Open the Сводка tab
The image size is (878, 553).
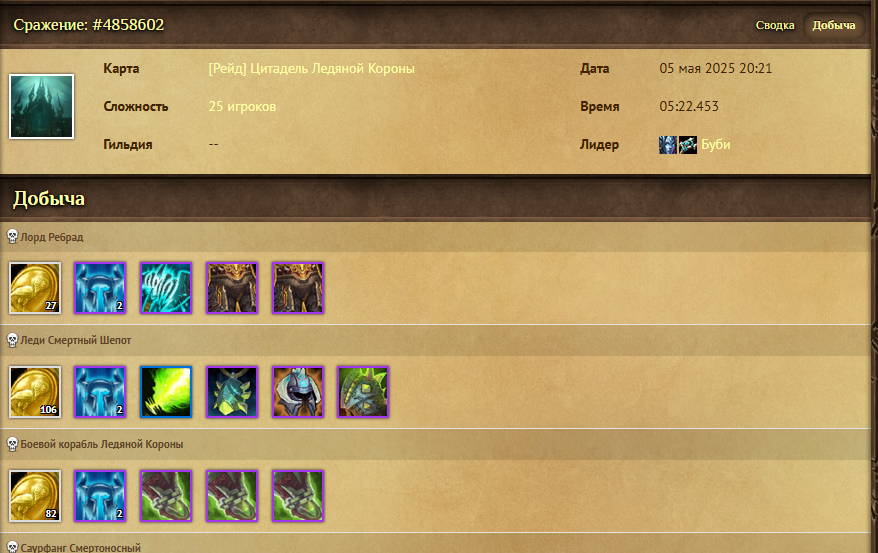(774, 25)
